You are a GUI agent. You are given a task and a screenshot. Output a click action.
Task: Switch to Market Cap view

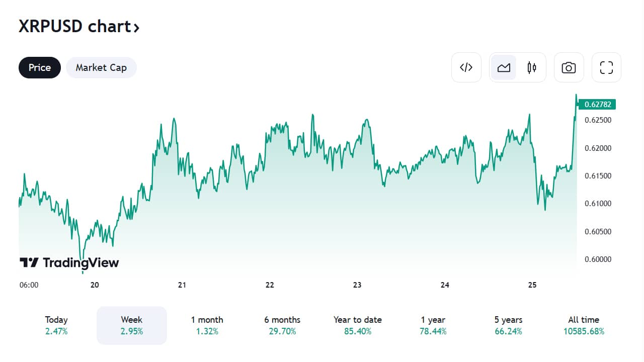pyautogui.click(x=101, y=67)
